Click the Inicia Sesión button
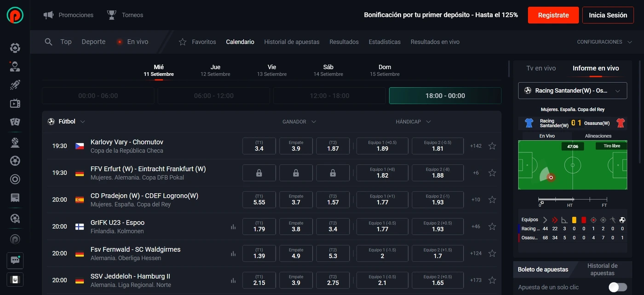The height and width of the screenshot is (295, 644). 608,15
